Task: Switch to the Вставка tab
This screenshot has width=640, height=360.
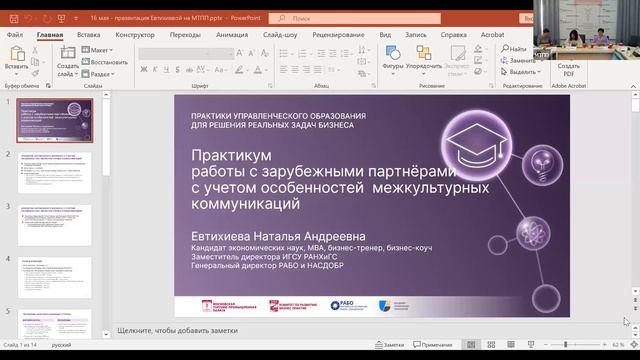Action: 89,35
